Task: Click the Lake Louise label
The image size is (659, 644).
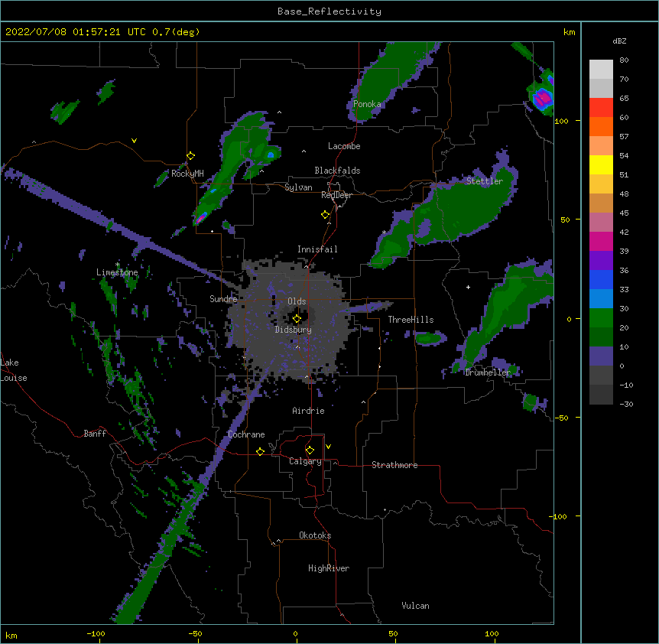Action: (14, 370)
